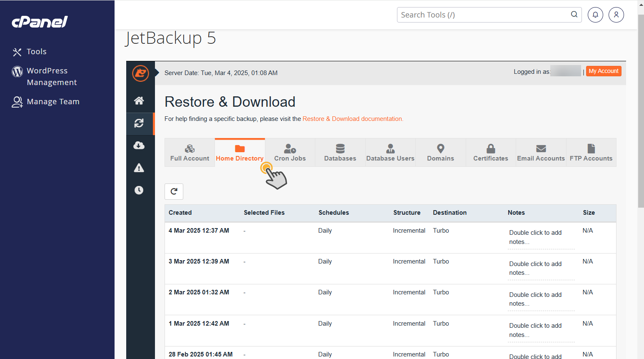Select the 28 Feb 2025 01:45 AM backup
The width and height of the screenshot is (644, 359).
[201, 354]
